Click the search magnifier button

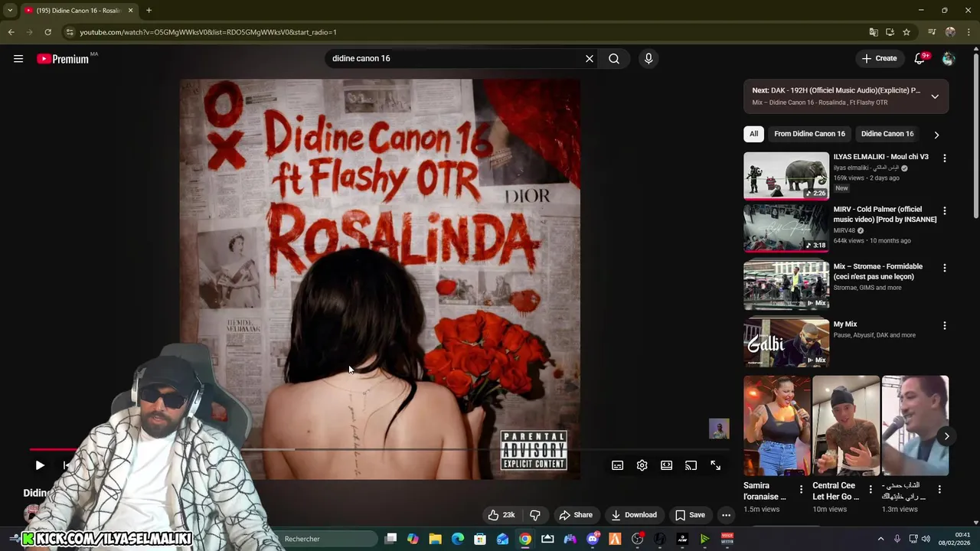click(x=614, y=58)
